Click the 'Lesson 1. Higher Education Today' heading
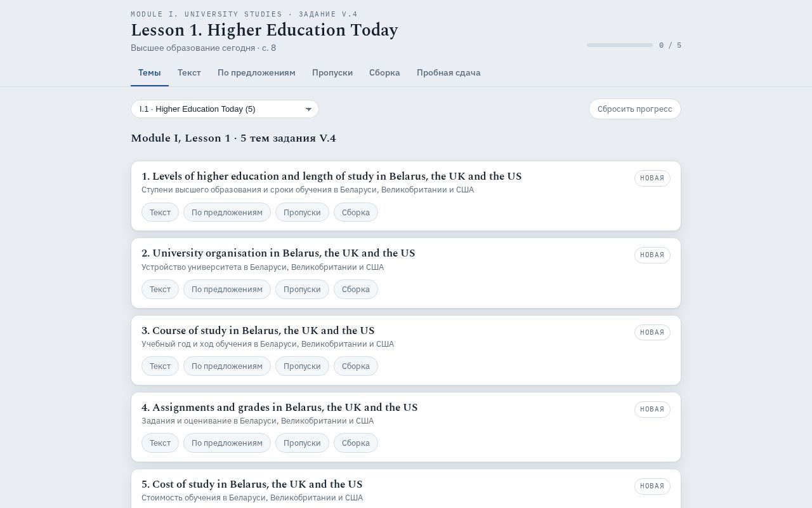The image size is (812, 508). 265,30
